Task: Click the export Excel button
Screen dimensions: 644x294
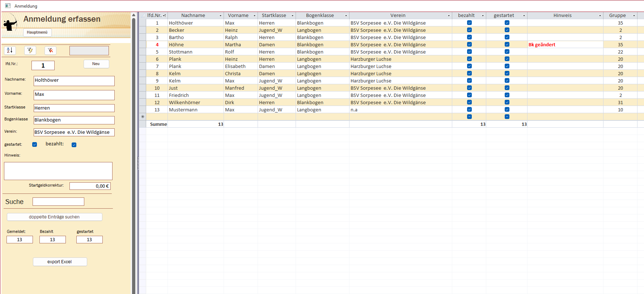Action: 60,262
